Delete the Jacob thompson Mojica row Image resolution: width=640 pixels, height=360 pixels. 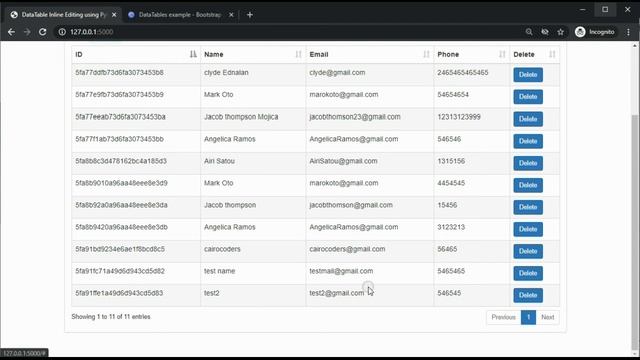pos(528,119)
